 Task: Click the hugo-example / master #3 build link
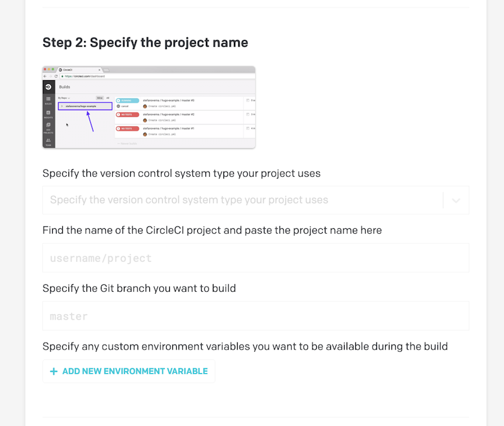pos(169,100)
